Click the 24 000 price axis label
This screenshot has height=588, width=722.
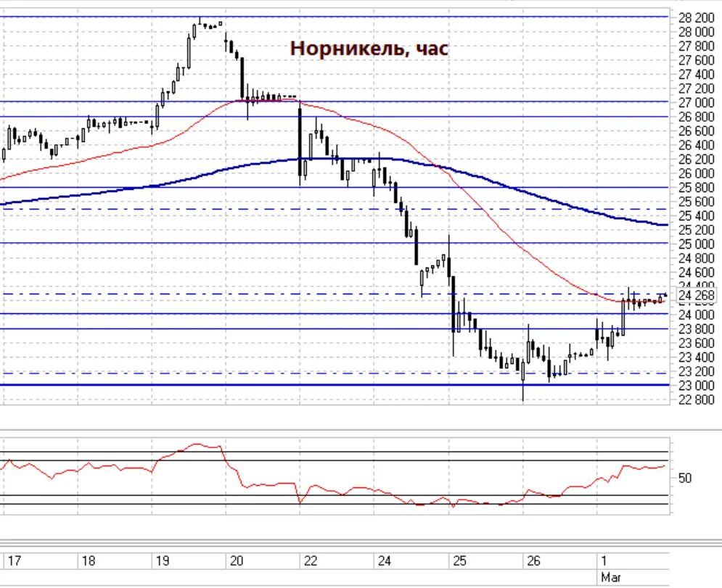[x=696, y=315]
